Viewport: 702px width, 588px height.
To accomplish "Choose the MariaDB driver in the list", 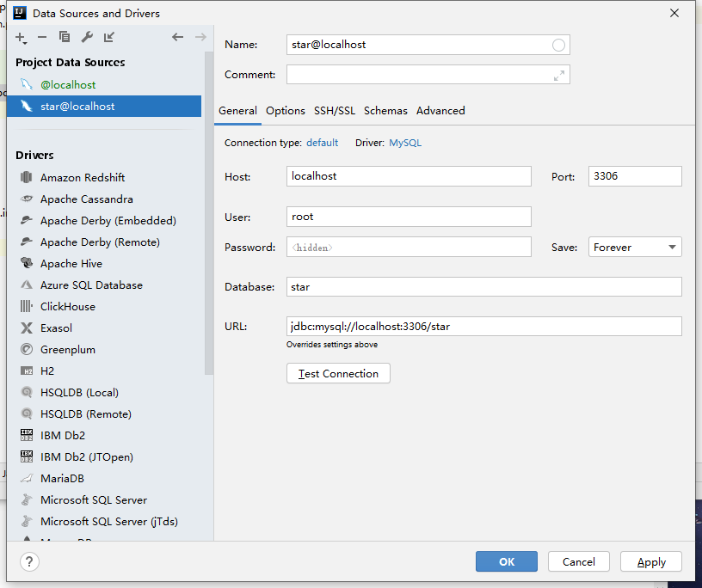I will [62, 479].
